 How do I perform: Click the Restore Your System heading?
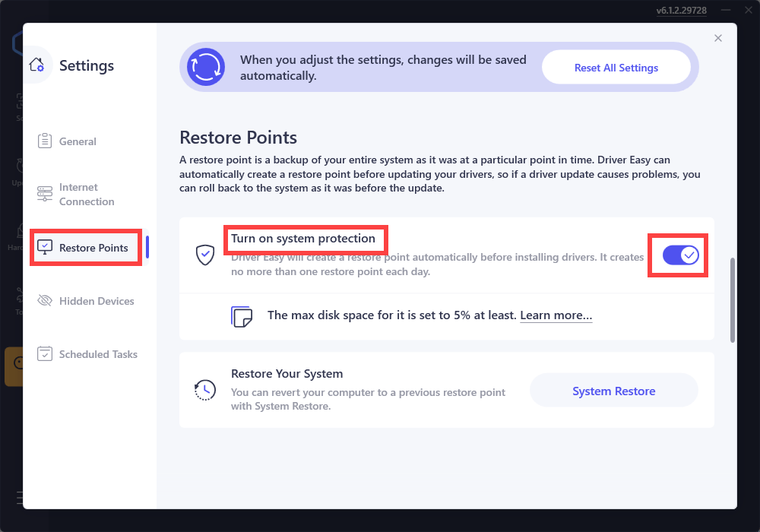[287, 374]
